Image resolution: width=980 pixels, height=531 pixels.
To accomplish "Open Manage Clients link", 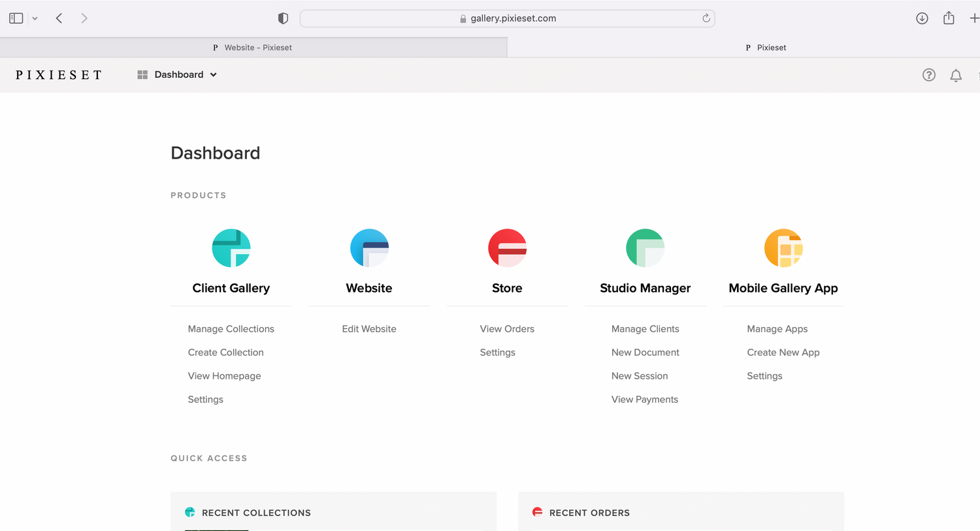I will pyautogui.click(x=645, y=329).
